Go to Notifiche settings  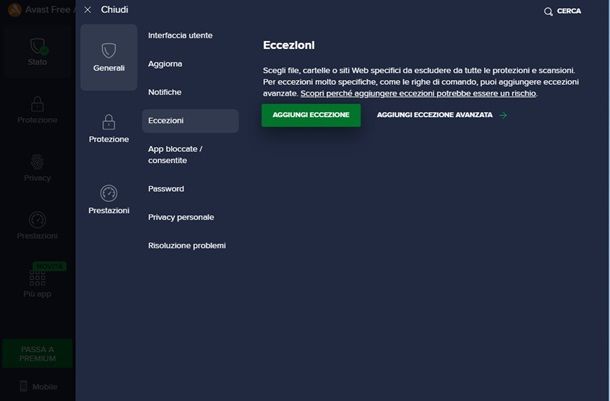coord(165,92)
